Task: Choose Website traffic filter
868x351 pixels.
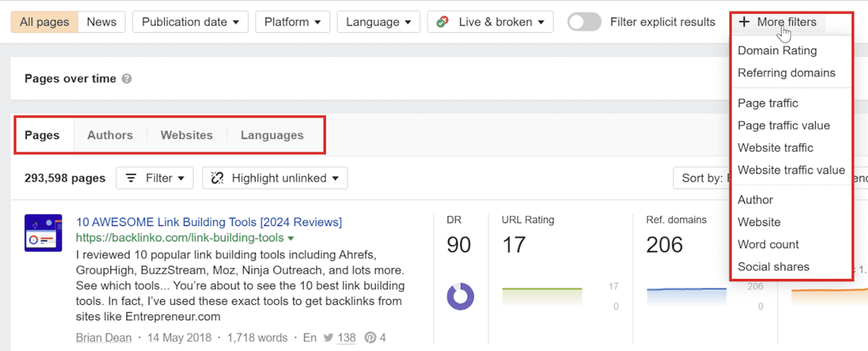Action: click(x=776, y=148)
